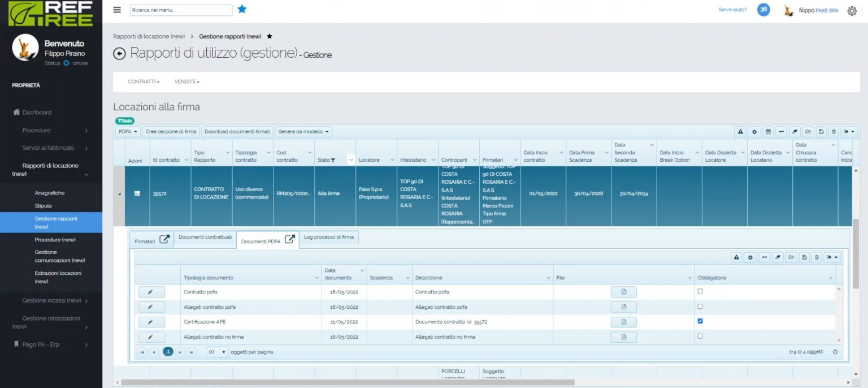The image size is (868, 388).
Task: Open the CONTRATTI menu
Action: pos(144,82)
